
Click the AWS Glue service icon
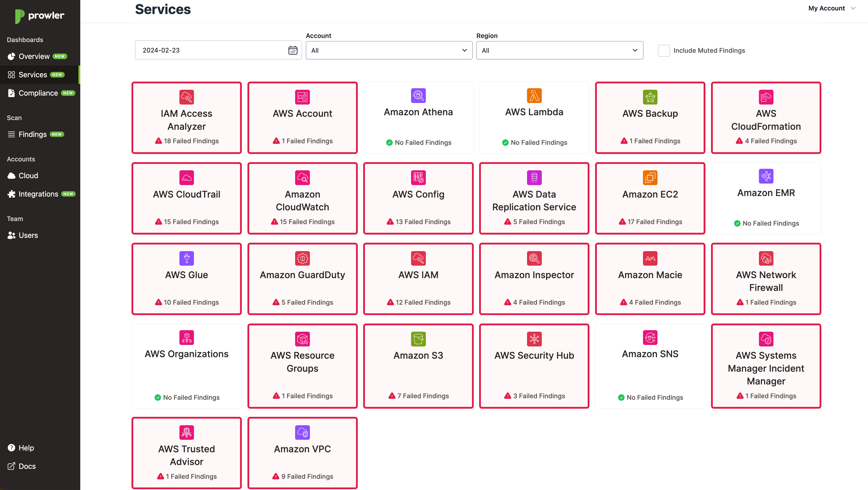click(186, 259)
